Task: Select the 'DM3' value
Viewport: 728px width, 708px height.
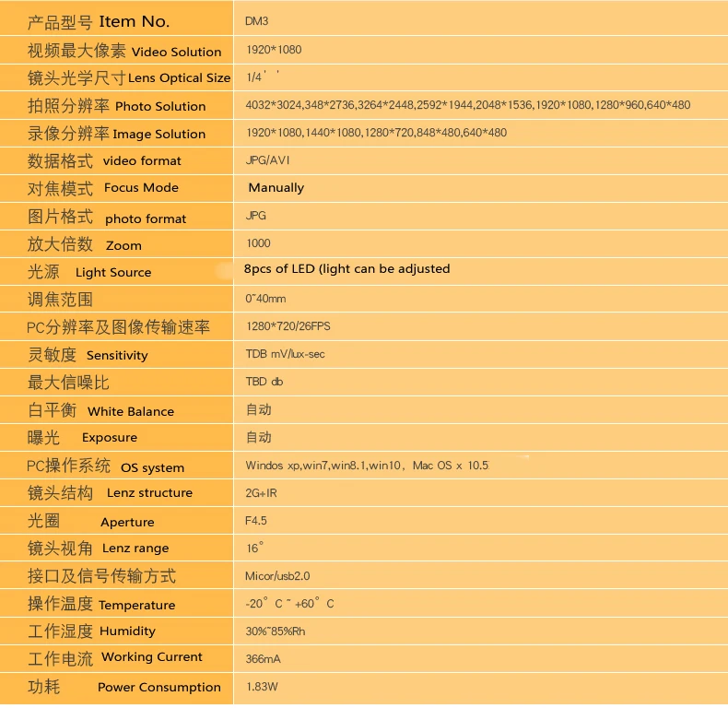Action: click(256, 21)
